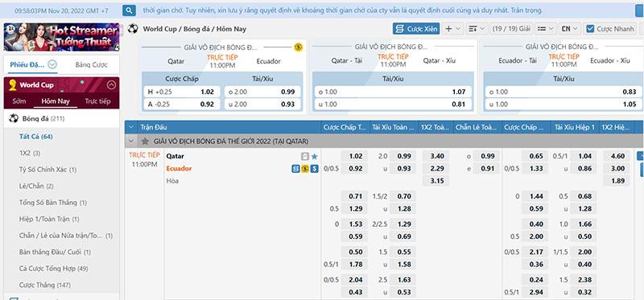Click the gray star next to the World Cup 2022 league
This screenshot has height=300, width=644.
pos(145,142)
